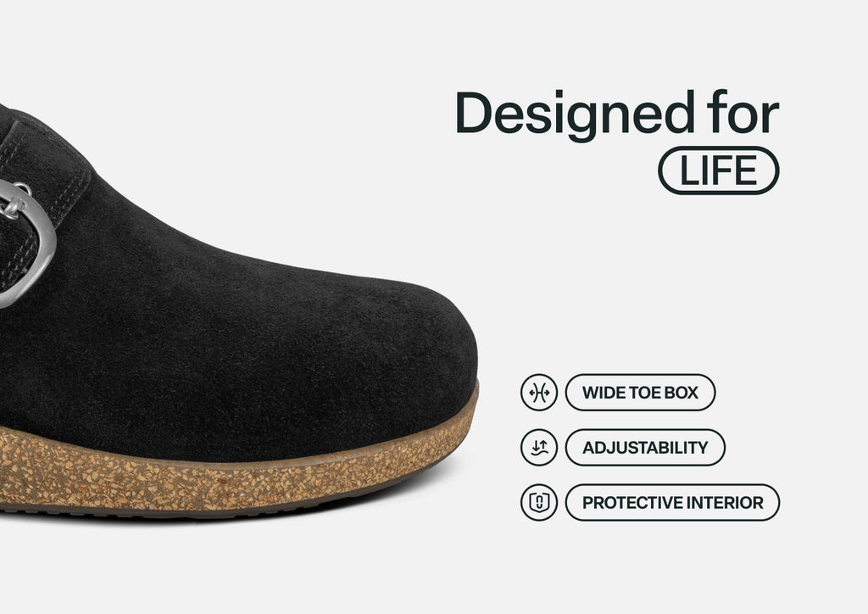Click the word "for" in the heading
The height and width of the screenshot is (614, 868).
(x=743, y=113)
